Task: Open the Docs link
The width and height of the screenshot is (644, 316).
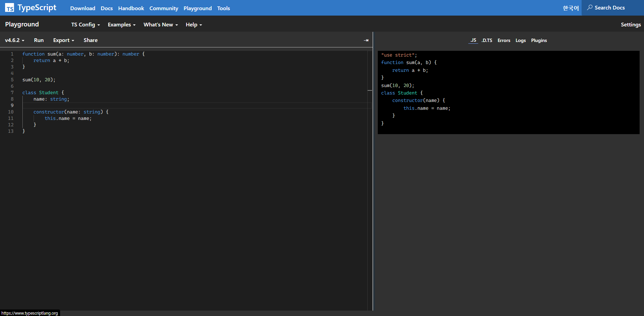Action: click(106, 8)
